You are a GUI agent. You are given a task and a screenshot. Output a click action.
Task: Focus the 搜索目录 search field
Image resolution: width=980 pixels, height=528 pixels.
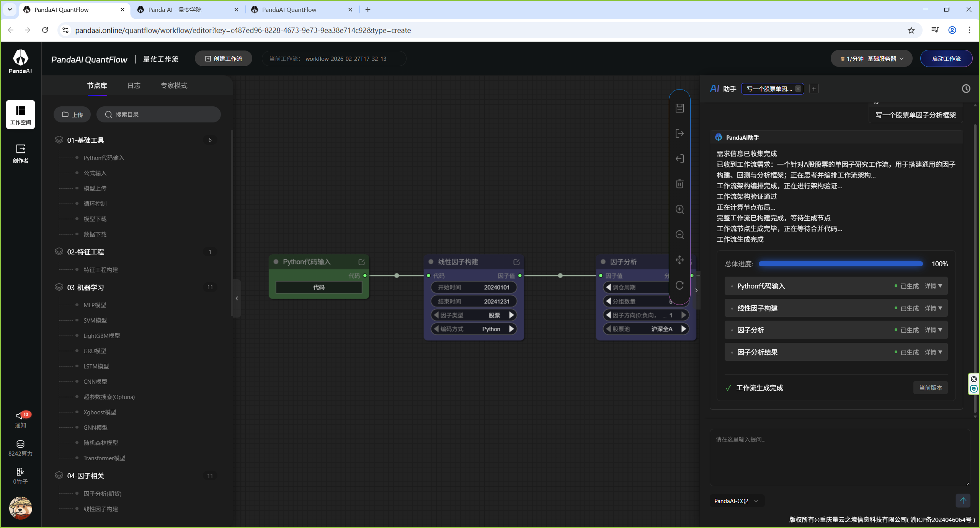point(158,114)
